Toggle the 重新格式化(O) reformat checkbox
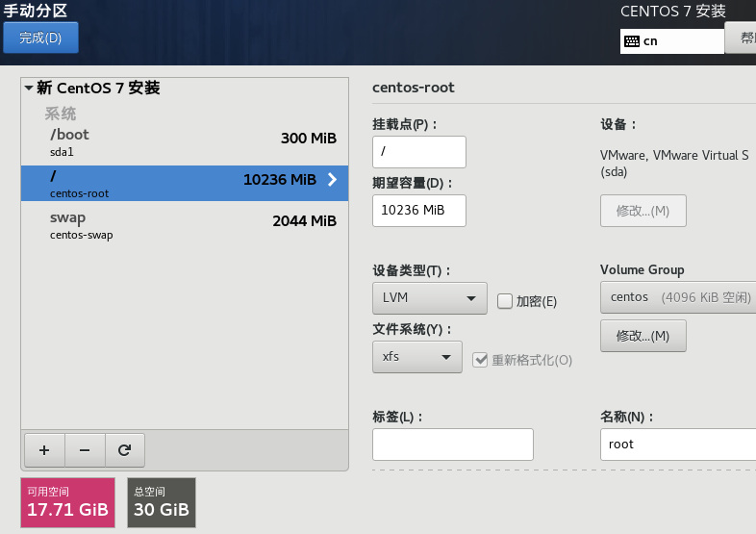Screen dimensions: 756x534 point(480,360)
